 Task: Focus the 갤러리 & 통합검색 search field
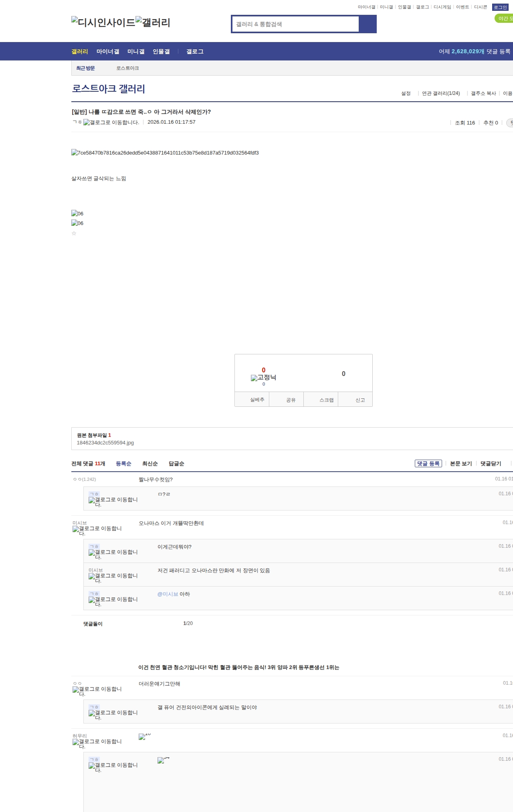(x=296, y=24)
